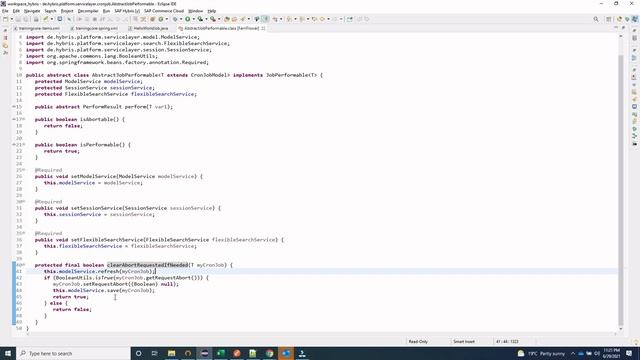This screenshot has width=640, height=360.
Task: Open the Window menu
Action: tap(196, 11)
